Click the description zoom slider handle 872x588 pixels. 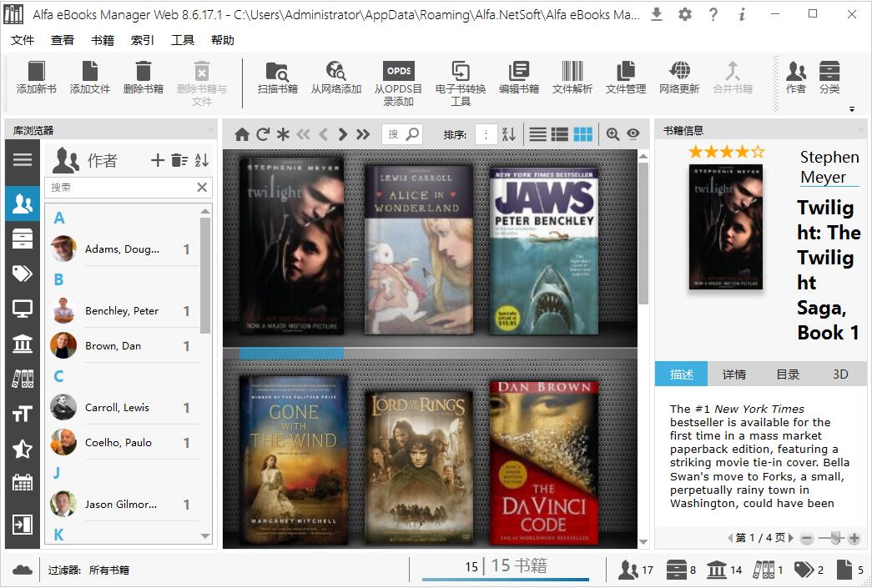pos(835,538)
